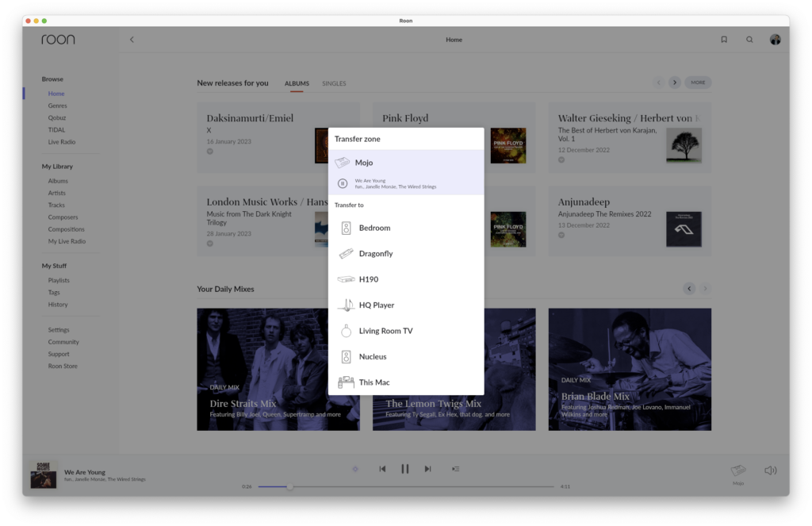Click the Some Nights album art thumbnail
Viewport: 812px width, 526px height.
pos(44,474)
